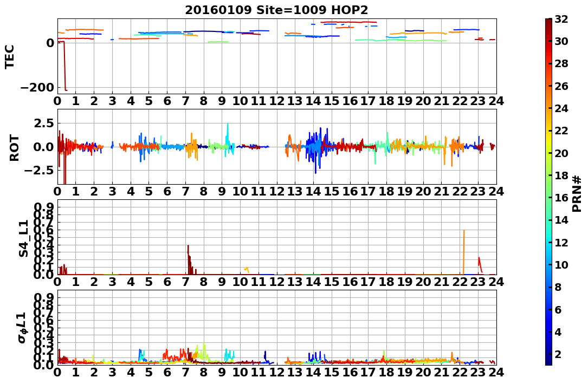Click the plot title "20160109 Site=1009 HOP2"
This screenshot has width=588, height=384.
click(277, 10)
